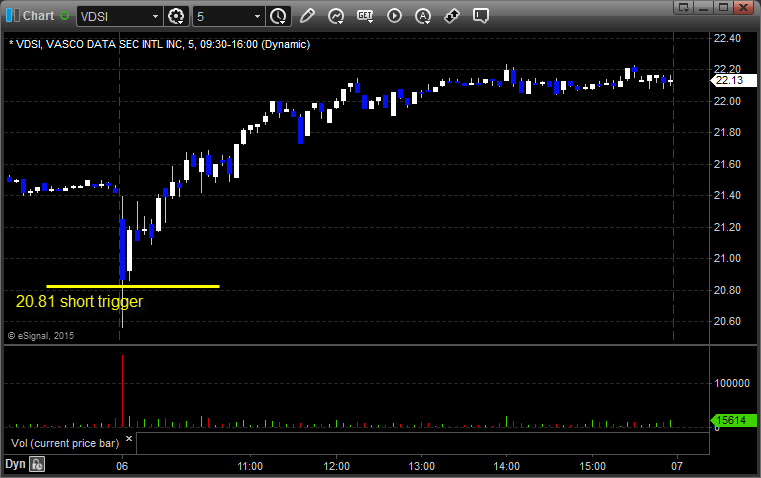The height and width of the screenshot is (478, 761).
Task: Click the 14:00 time axis label
Action: (507, 466)
